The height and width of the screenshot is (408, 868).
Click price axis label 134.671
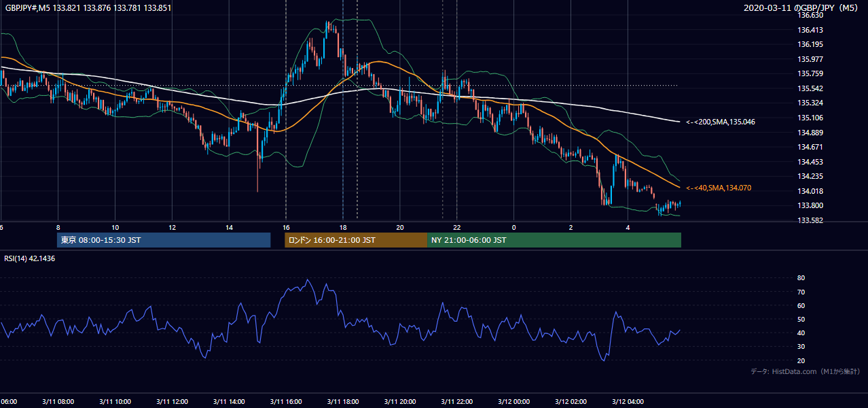pyautogui.click(x=811, y=147)
